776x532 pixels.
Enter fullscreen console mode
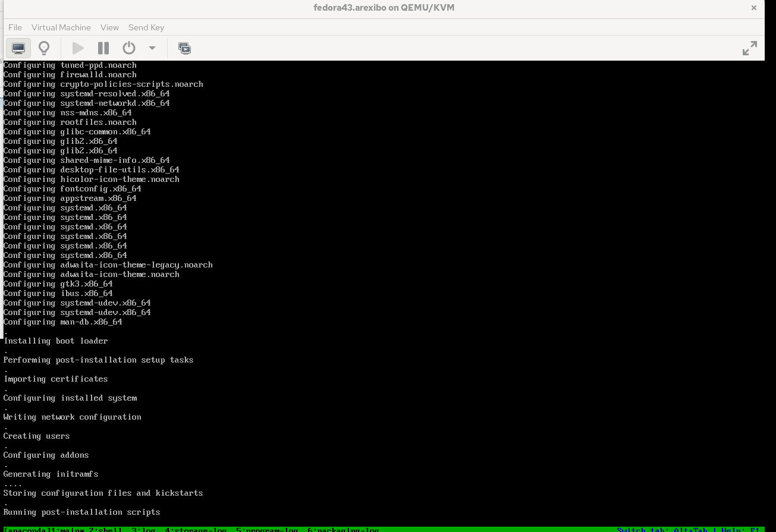pyautogui.click(x=749, y=48)
